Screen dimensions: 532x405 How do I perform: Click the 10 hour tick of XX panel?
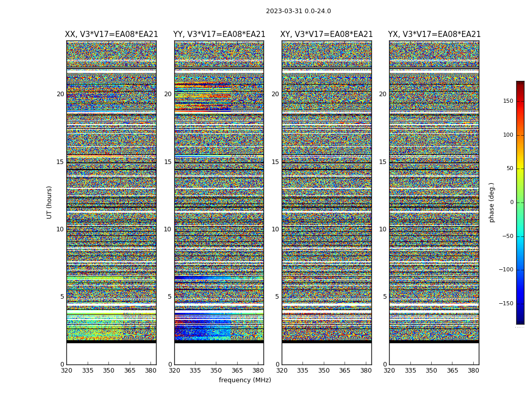[x=60, y=229]
